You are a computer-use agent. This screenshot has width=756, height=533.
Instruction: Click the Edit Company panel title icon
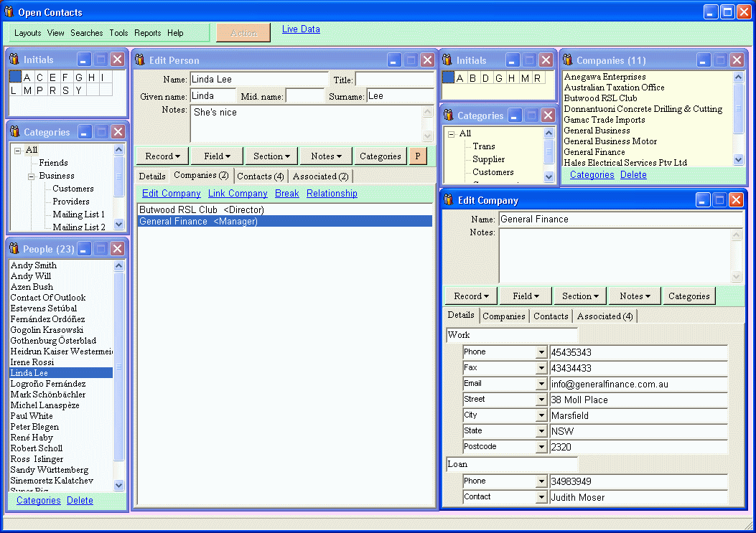pos(449,200)
